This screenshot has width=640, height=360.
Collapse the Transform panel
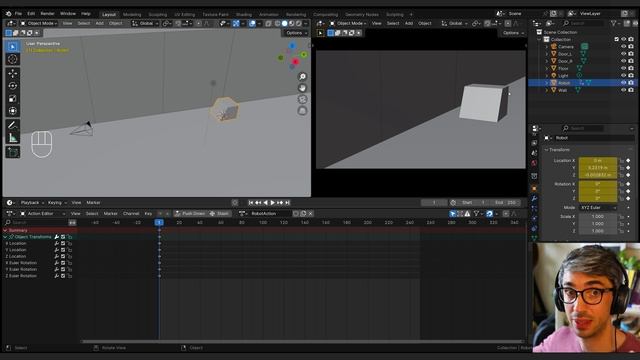(x=547, y=150)
